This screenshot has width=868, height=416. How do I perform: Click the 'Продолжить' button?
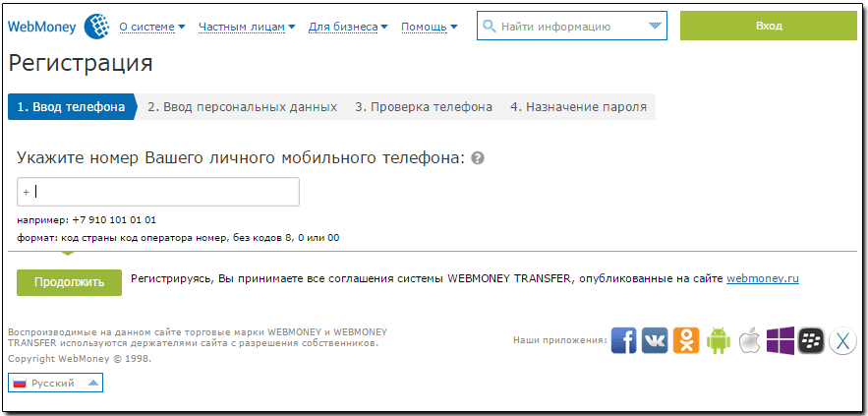click(69, 282)
